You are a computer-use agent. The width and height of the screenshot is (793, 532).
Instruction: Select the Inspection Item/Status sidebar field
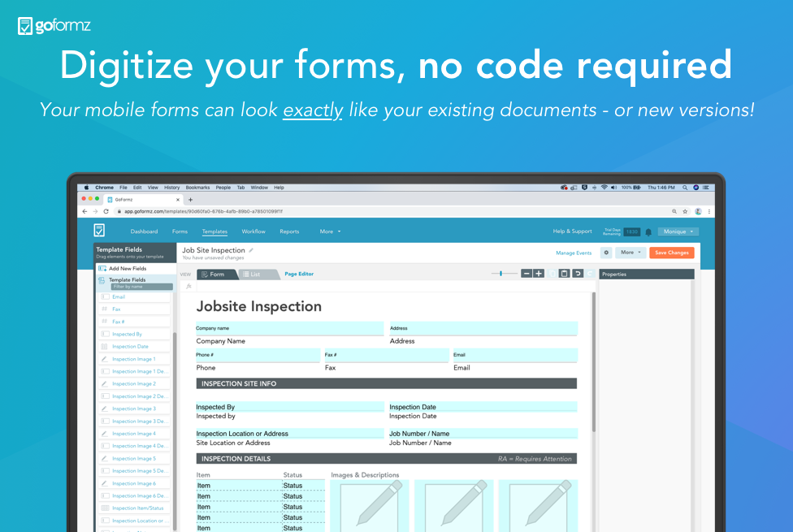[135, 508]
